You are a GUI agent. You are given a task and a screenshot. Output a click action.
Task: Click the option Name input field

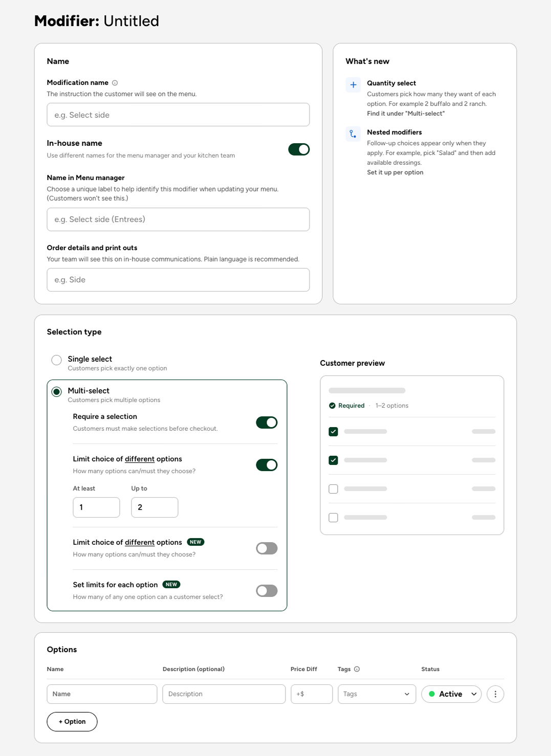click(102, 694)
